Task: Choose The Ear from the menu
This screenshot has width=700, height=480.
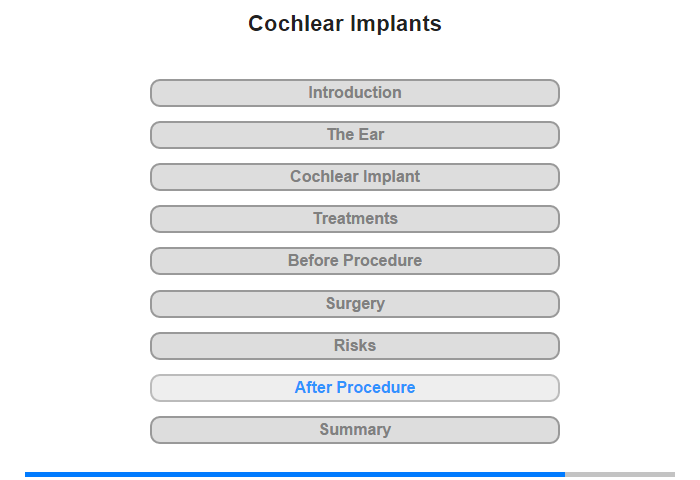Action: [354, 135]
